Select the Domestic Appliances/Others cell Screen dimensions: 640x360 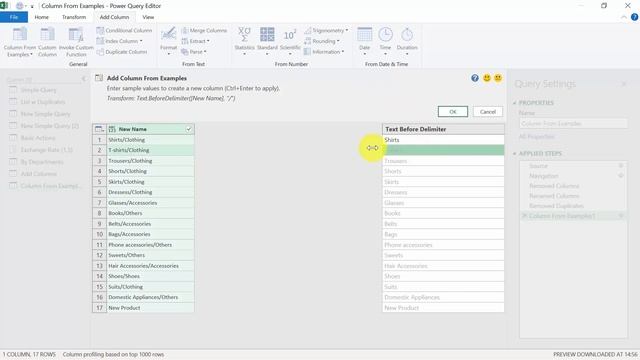(150, 297)
